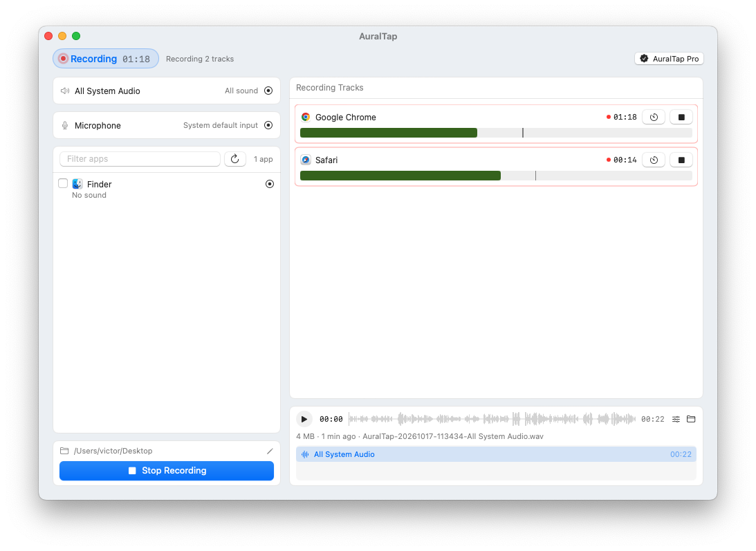Restart the Safari track timer
This screenshot has width=756, height=551.
[x=654, y=160]
